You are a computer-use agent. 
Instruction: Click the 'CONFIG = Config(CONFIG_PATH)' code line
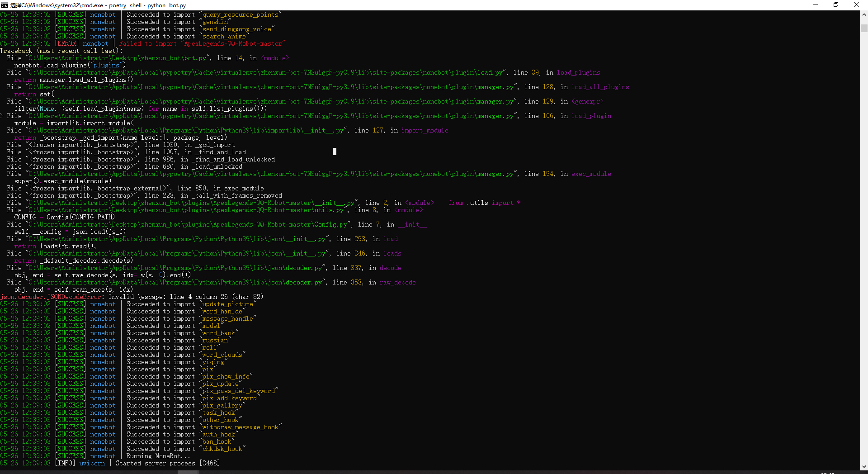65,217
